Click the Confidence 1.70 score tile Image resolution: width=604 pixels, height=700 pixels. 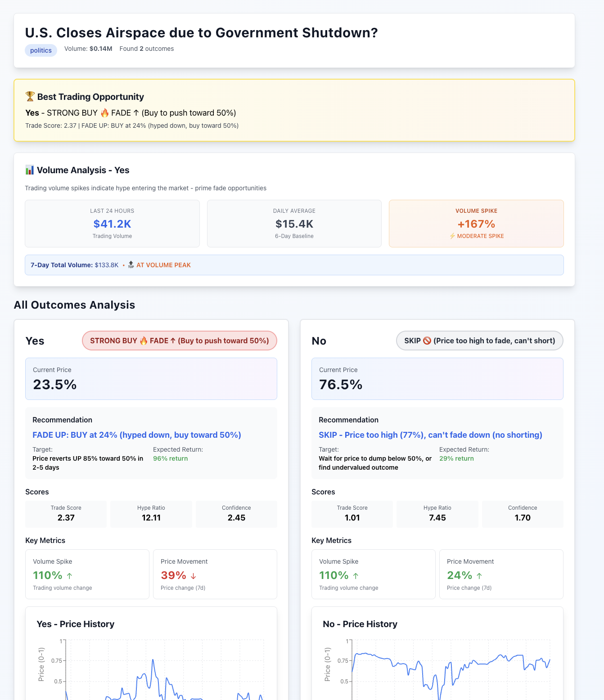point(523,514)
